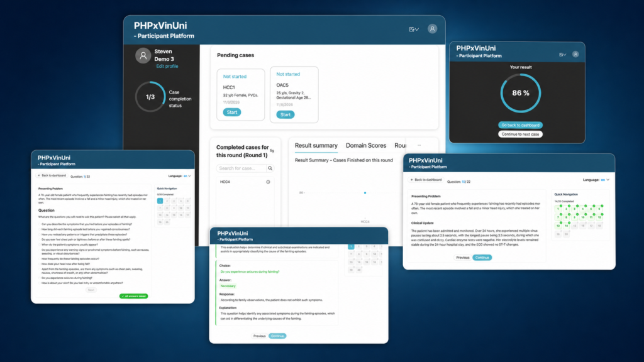
Task: Click the Edit profile link
Action: coord(167,66)
